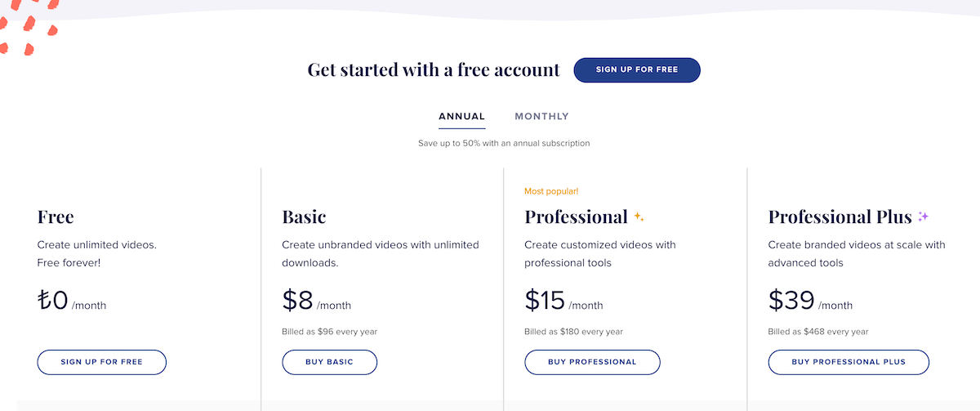Click the Get started with a free account heading
Viewport: 980px width, 411px height.
pos(434,70)
